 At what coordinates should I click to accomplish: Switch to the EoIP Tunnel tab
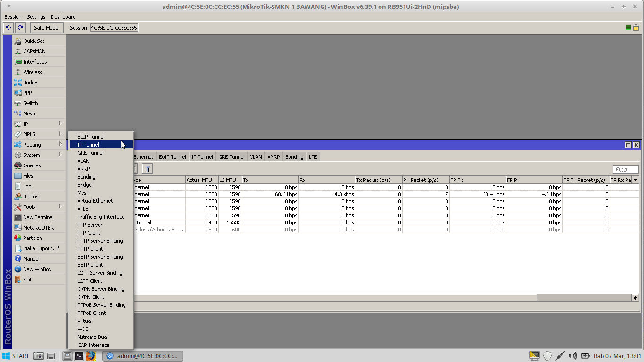tap(173, 157)
